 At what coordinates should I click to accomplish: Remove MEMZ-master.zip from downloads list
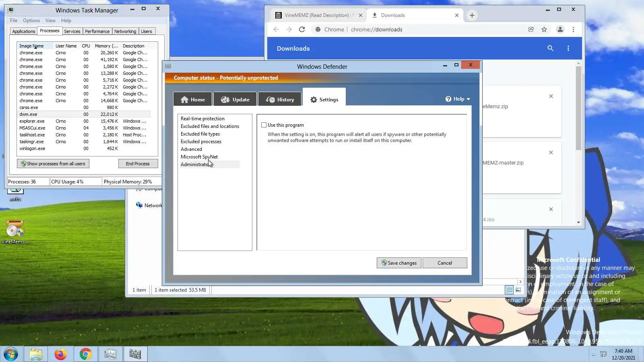(551, 152)
